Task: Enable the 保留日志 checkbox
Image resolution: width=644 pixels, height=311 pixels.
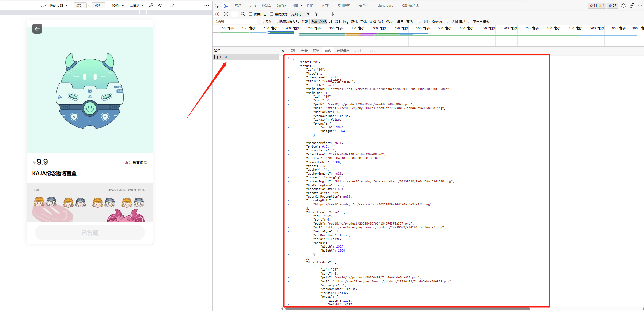Action: [x=251, y=14]
